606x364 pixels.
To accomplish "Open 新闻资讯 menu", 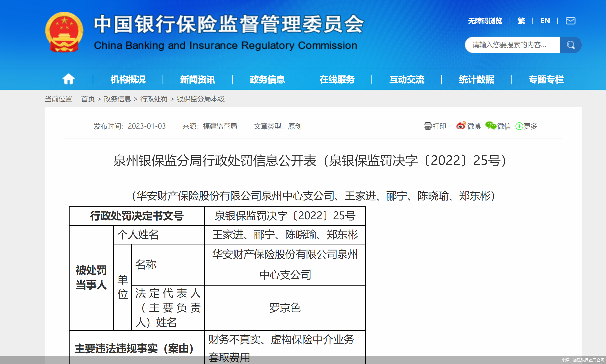I will pos(197,80).
